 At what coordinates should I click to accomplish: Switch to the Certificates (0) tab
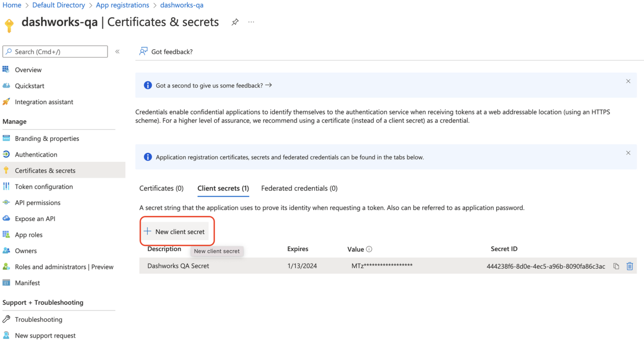(x=161, y=188)
